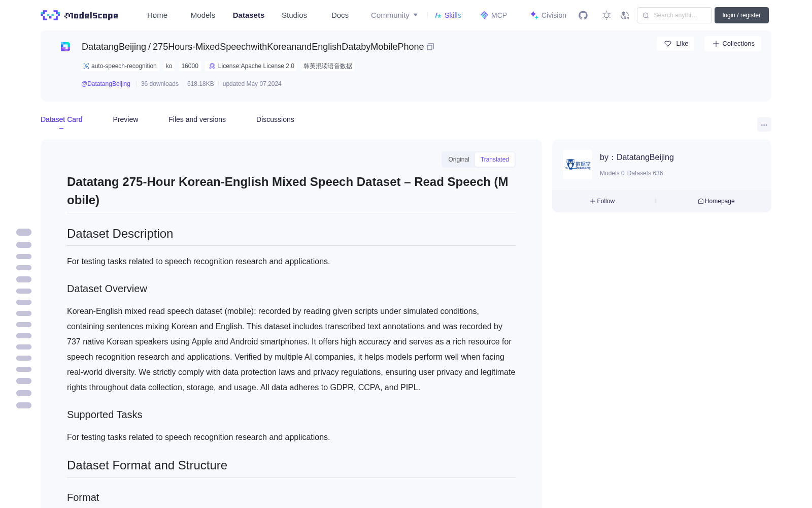Viewport: 812px width, 508px height.
Task: Click the License: Apache License 2.0 tag
Action: point(251,66)
